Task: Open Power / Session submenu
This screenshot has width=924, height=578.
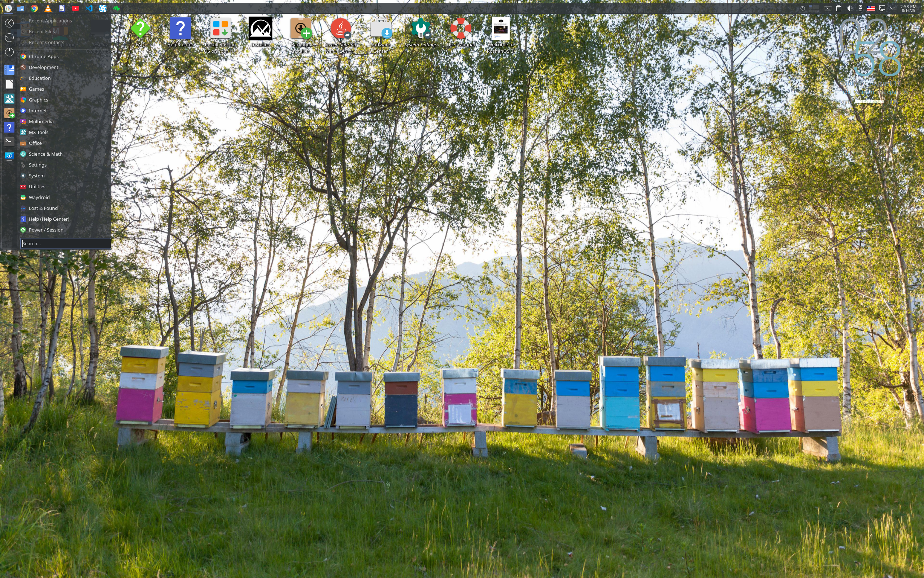Action: click(x=65, y=230)
